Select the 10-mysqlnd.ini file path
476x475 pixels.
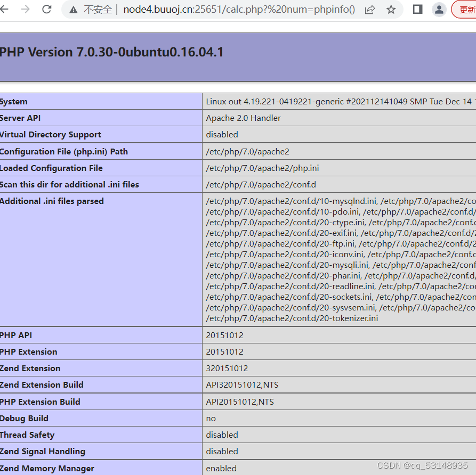pyautogui.click(x=292, y=201)
